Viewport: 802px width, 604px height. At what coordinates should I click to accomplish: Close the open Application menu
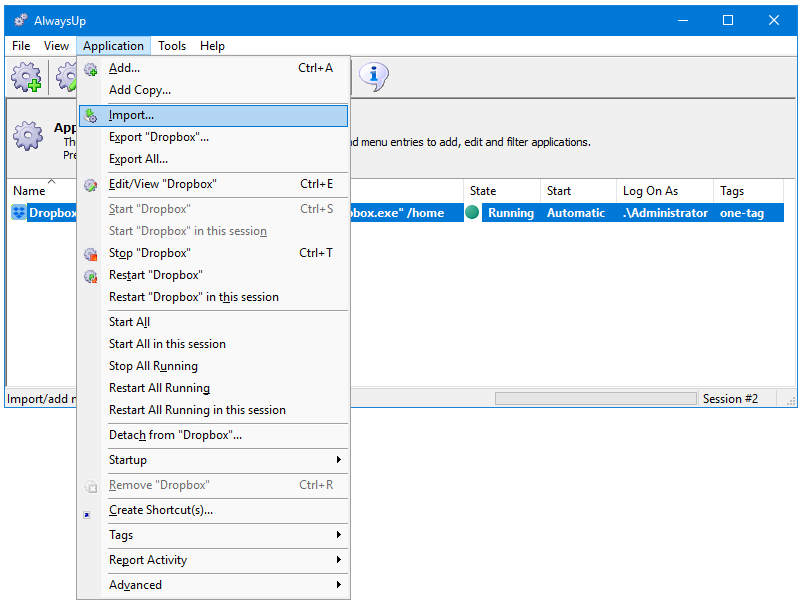(x=113, y=46)
